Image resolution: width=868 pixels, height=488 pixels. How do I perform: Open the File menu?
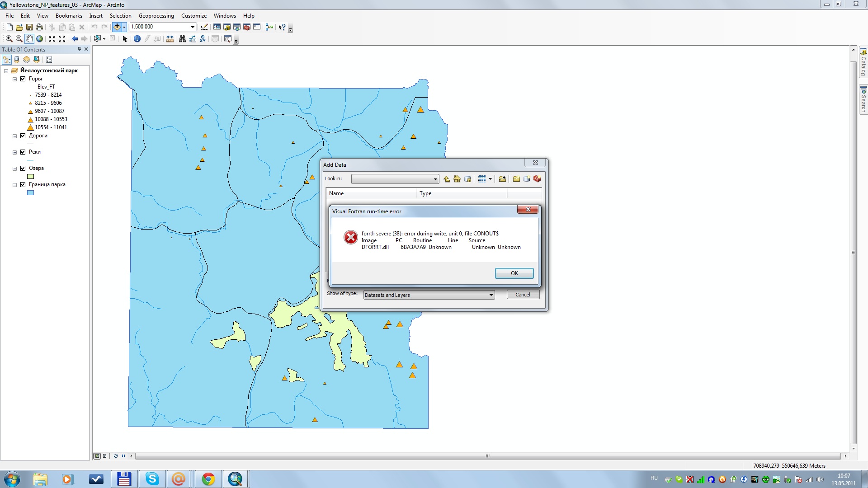[x=9, y=16]
